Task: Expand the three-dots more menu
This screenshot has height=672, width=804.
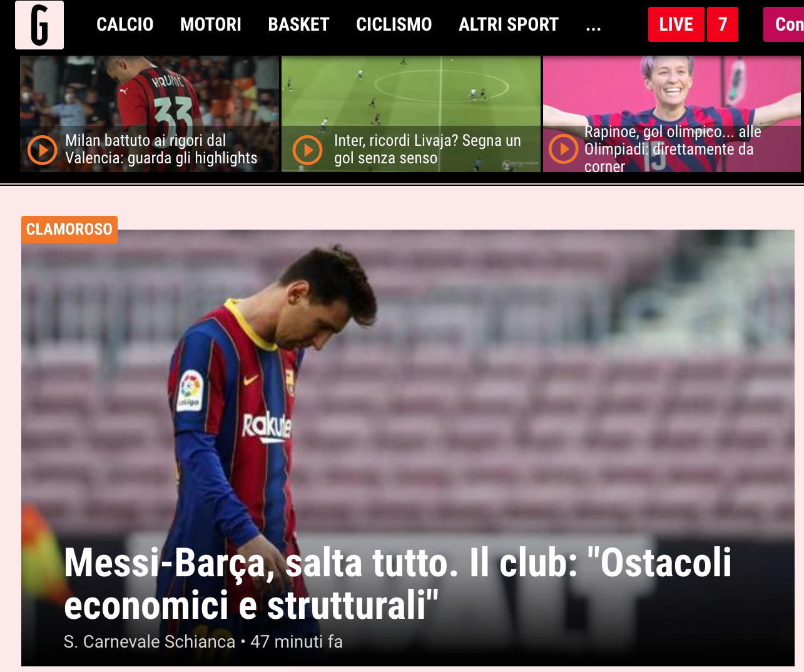Action: (x=593, y=26)
